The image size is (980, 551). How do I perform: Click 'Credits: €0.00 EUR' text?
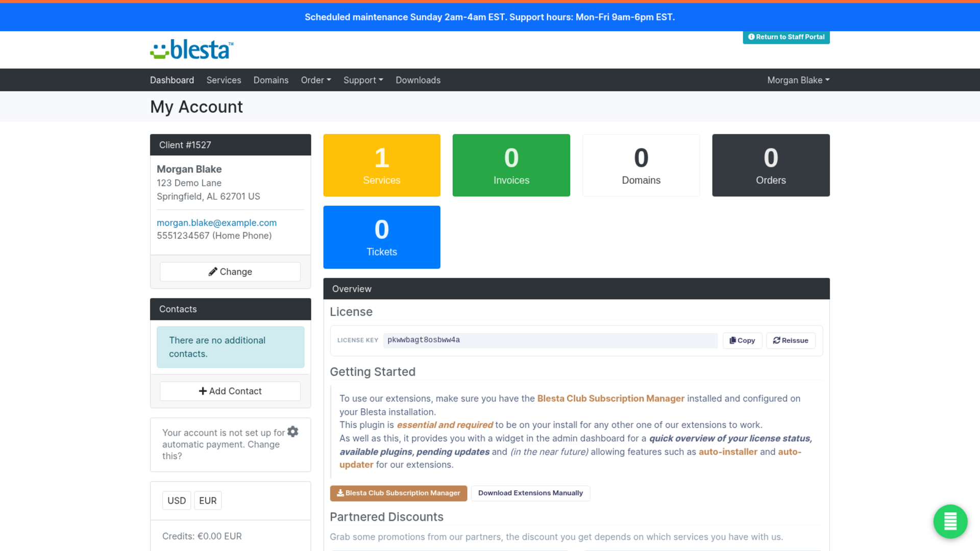[202, 536]
